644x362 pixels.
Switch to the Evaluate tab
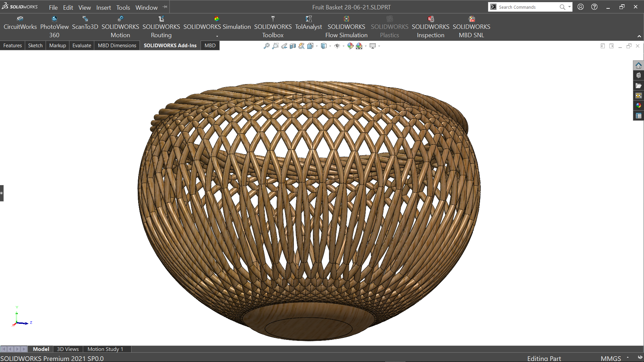click(x=82, y=46)
